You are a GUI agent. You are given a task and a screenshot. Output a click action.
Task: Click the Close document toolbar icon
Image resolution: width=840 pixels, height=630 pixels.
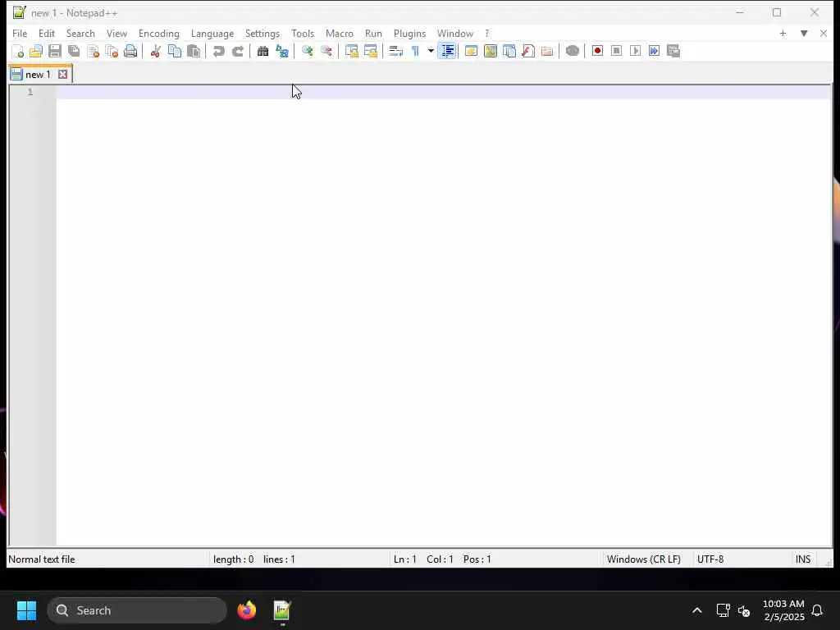94,51
